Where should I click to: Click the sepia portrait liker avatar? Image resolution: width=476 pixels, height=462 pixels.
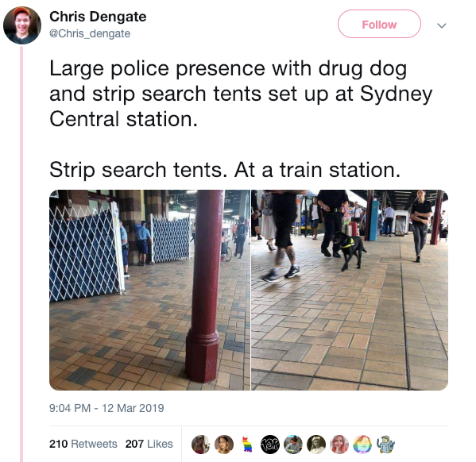(316, 445)
